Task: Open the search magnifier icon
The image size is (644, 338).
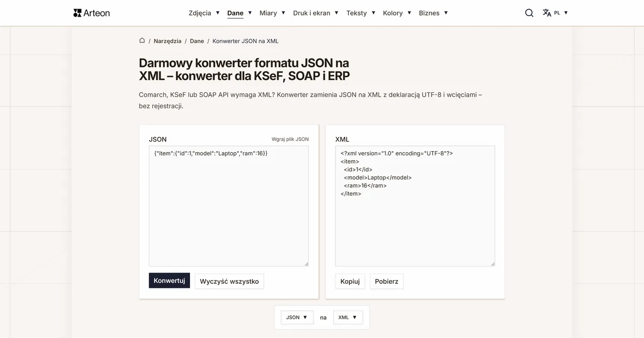Action: coord(529,13)
